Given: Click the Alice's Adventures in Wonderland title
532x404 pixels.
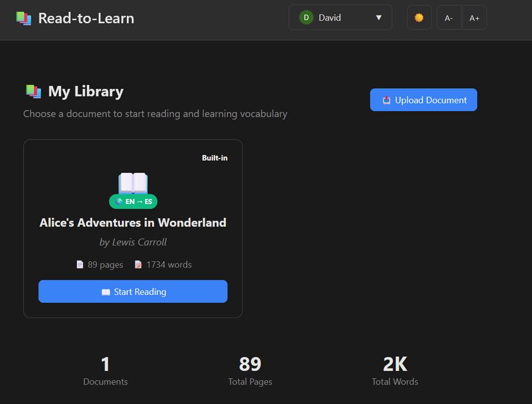Looking at the screenshot, I should [x=133, y=223].
